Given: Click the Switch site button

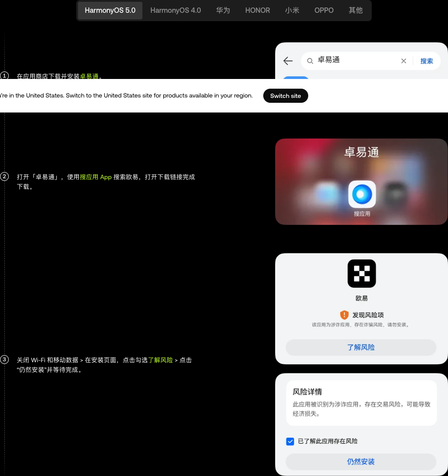Looking at the screenshot, I should click(285, 96).
